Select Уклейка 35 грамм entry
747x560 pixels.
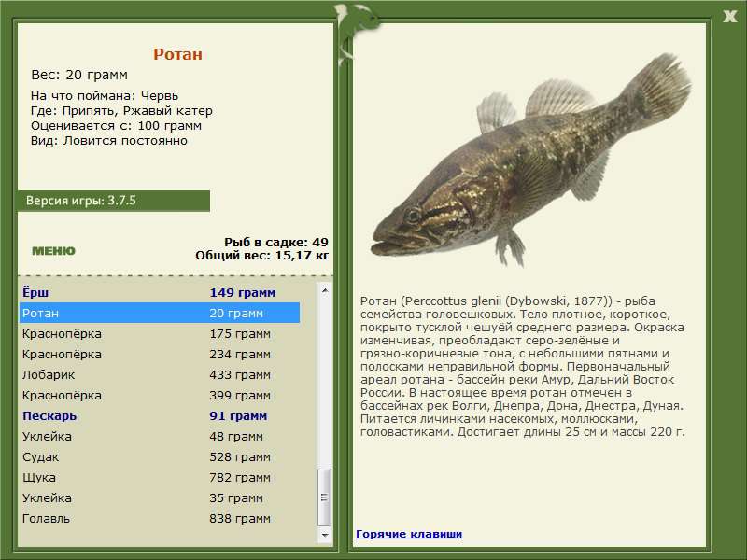[160, 497]
